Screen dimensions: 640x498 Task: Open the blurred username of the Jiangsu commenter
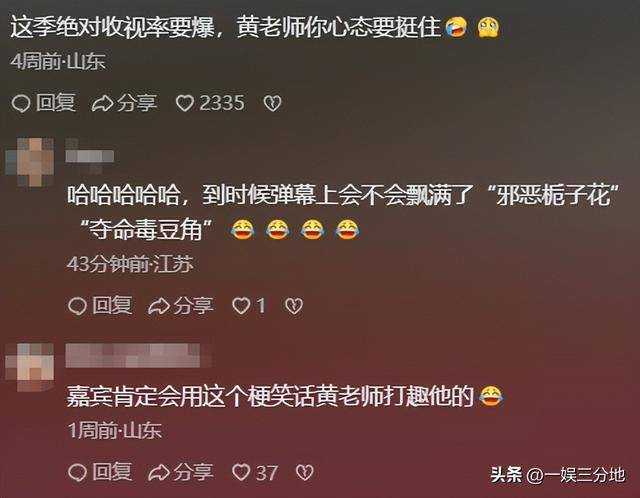click(x=90, y=156)
